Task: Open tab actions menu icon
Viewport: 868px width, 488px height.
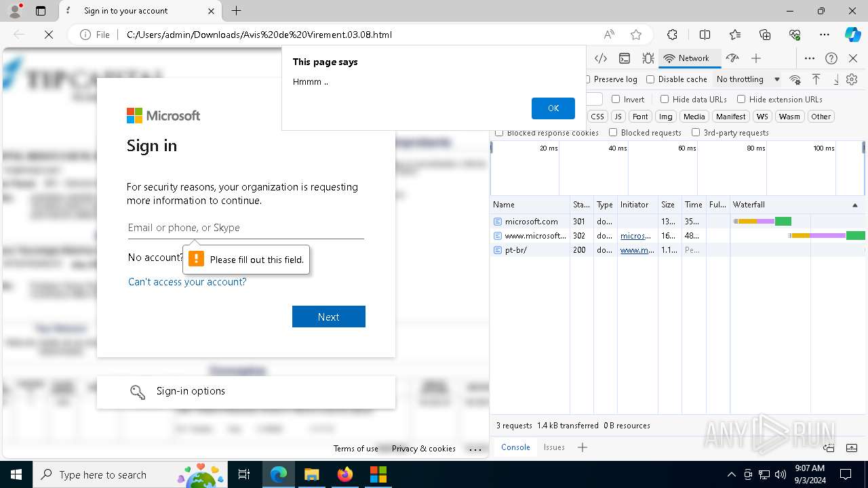Action: click(x=41, y=11)
